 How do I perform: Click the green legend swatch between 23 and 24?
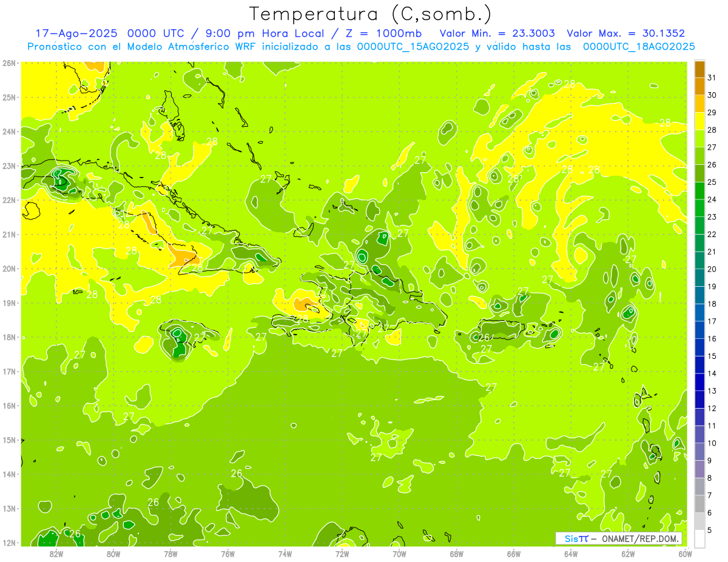[x=699, y=208]
